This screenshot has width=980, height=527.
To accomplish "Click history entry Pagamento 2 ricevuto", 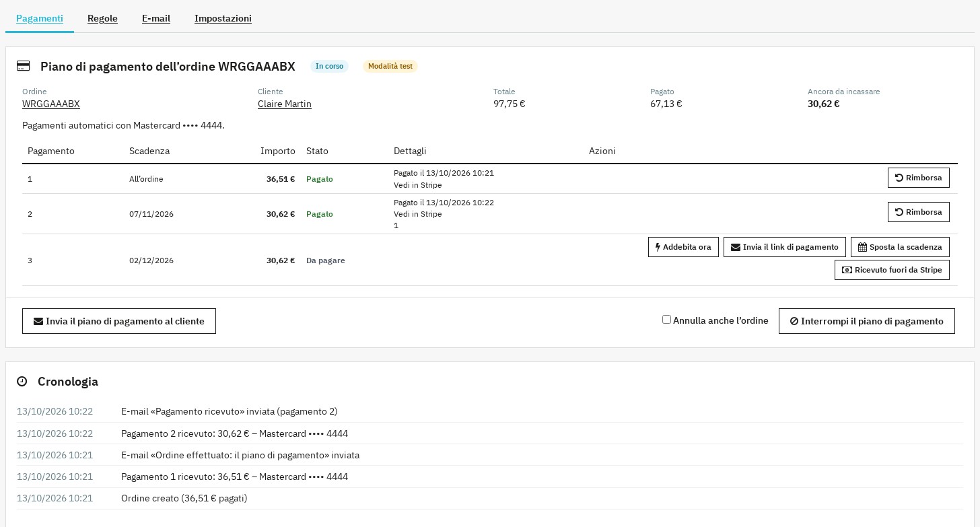I will pyautogui.click(x=234, y=433).
